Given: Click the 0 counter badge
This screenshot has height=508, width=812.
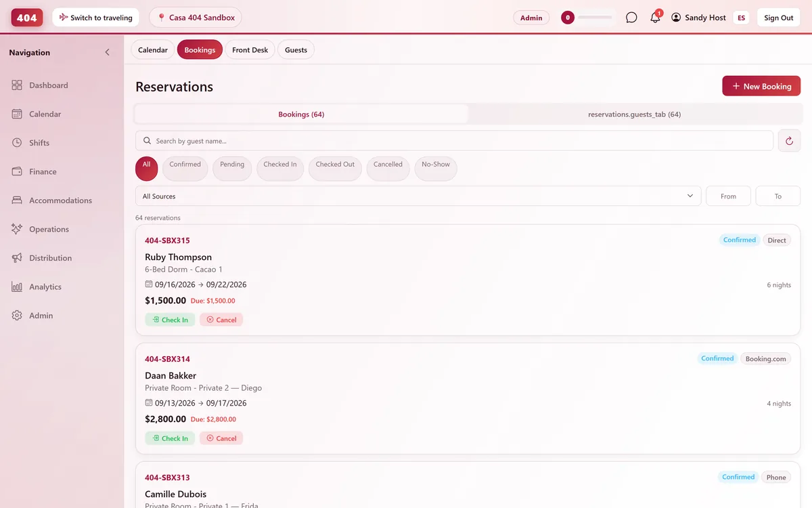Looking at the screenshot, I should click(568, 18).
